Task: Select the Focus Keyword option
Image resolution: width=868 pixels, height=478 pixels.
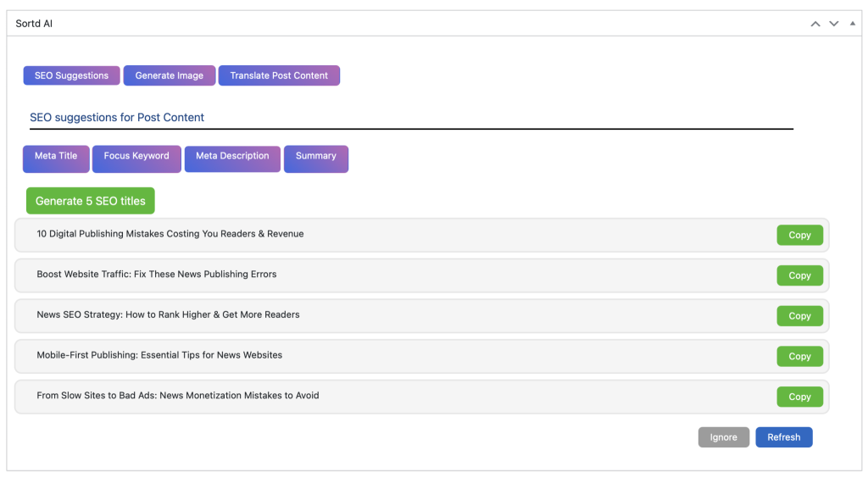Action: coord(136,158)
